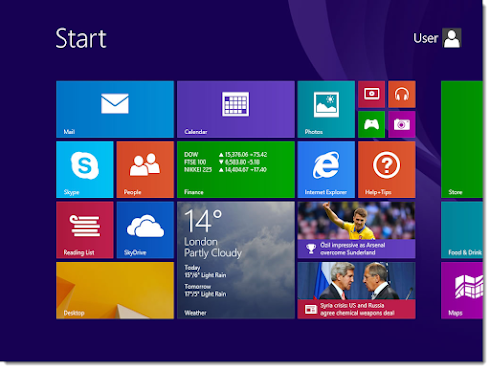
Task: Open the People tile
Action: (145, 169)
